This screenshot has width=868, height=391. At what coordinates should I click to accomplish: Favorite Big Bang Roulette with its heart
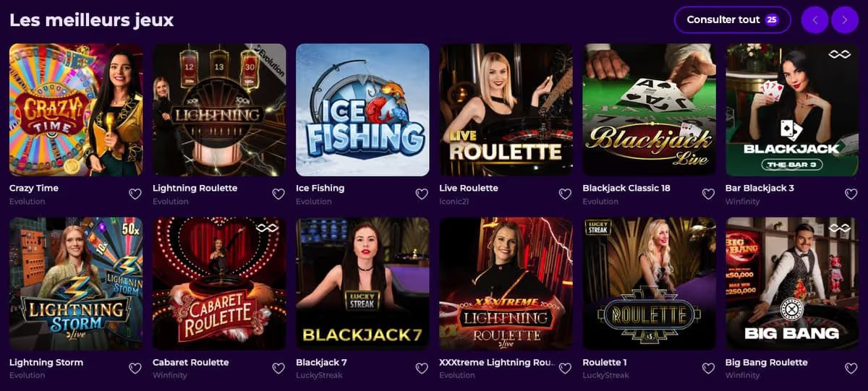click(x=851, y=369)
